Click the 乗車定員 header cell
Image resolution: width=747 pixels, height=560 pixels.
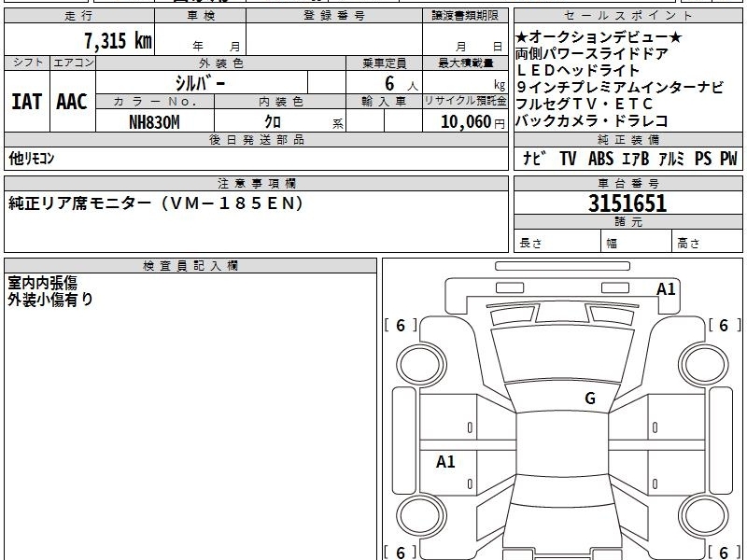click(x=384, y=63)
